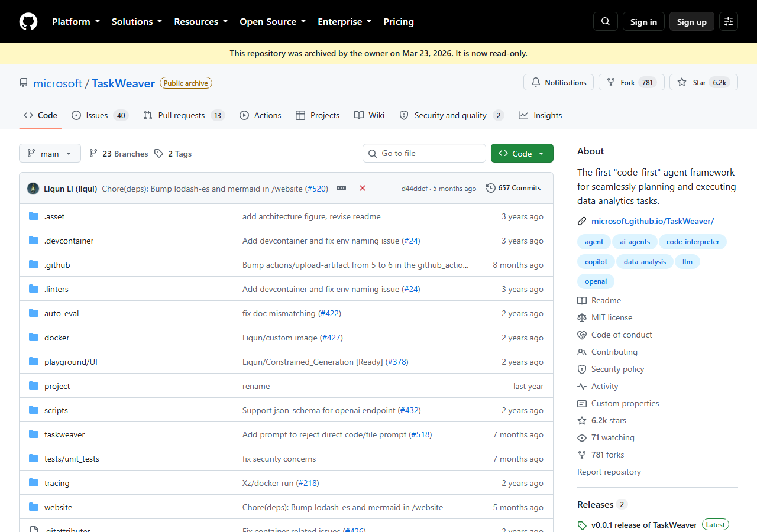The image size is (757, 532).
Task: Open the microsoft.github.io/TaskWeaver/ link
Action: [653, 221]
